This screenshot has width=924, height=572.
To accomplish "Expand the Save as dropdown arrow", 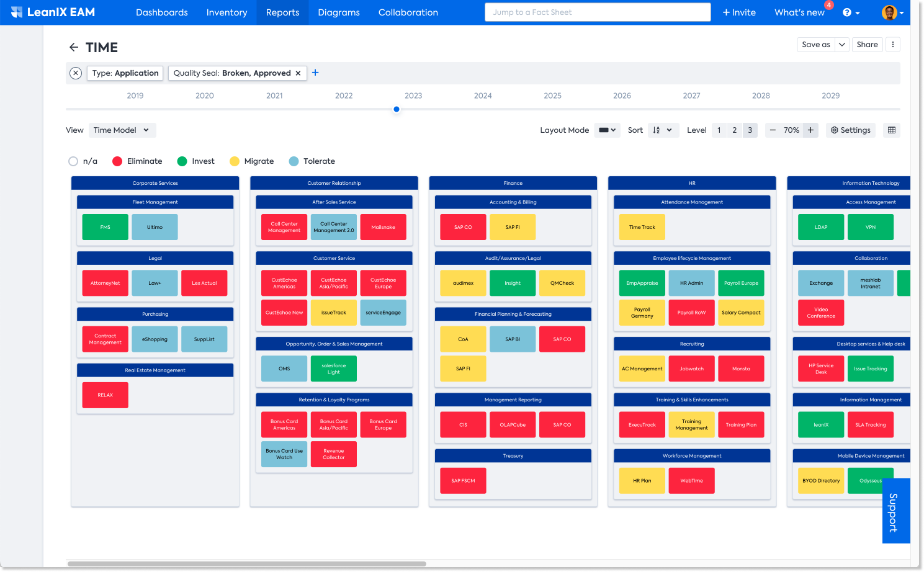I will point(842,45).
